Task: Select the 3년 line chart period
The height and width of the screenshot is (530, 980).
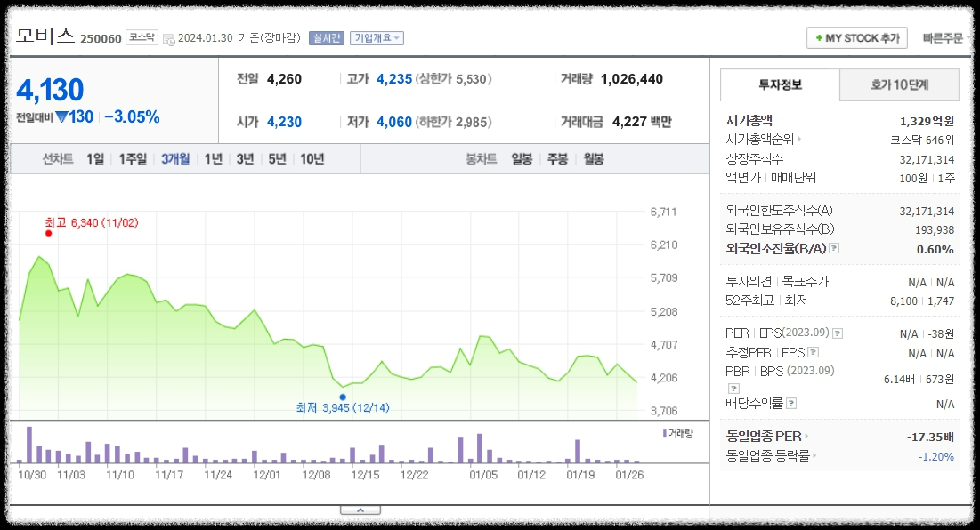Action: pos(245,159)
